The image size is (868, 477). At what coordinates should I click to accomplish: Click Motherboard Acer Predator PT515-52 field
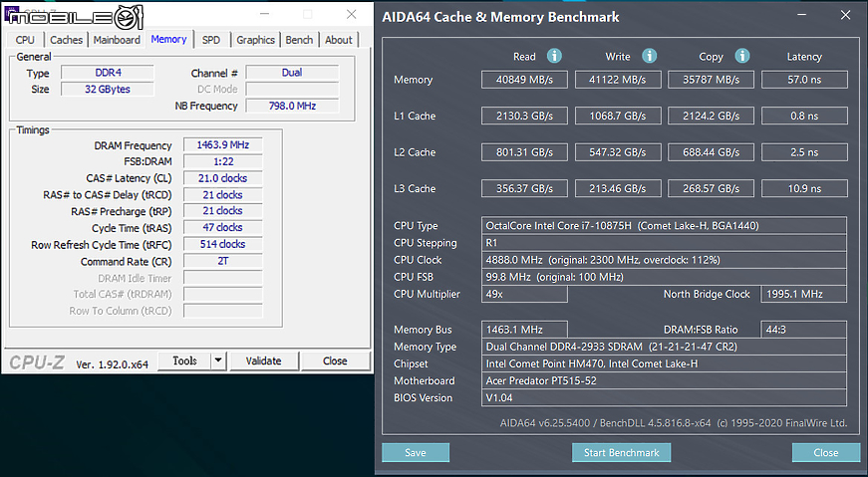(x=664, y=380)
